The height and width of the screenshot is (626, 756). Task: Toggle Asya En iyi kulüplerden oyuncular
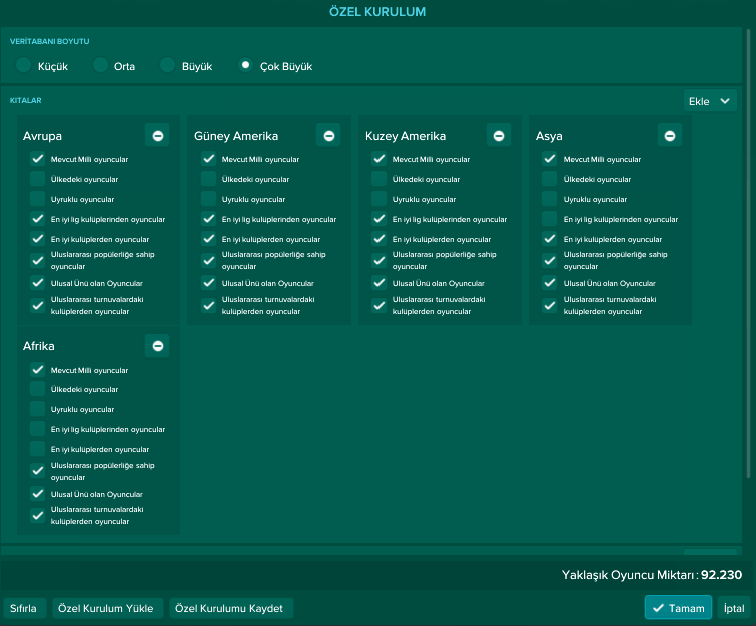pos(550,239)
